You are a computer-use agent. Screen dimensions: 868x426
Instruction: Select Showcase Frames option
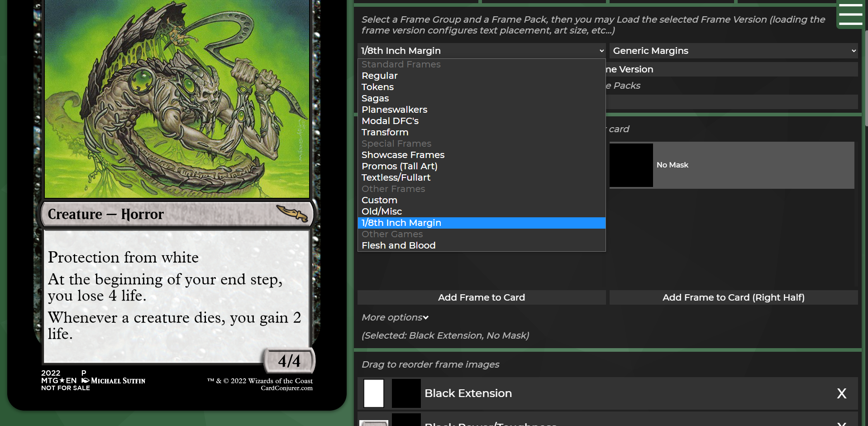(x=482, y=155)
